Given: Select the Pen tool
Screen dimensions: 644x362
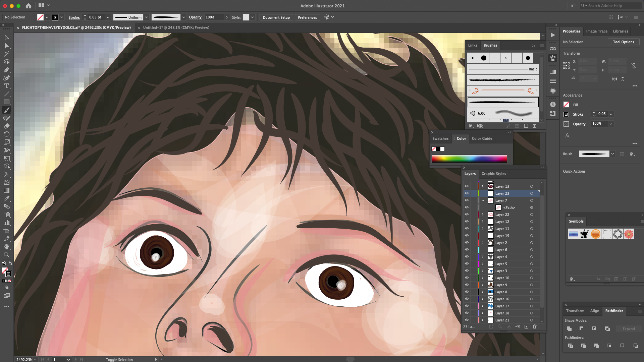Looking at the screenshot, I should coord(6,70).
